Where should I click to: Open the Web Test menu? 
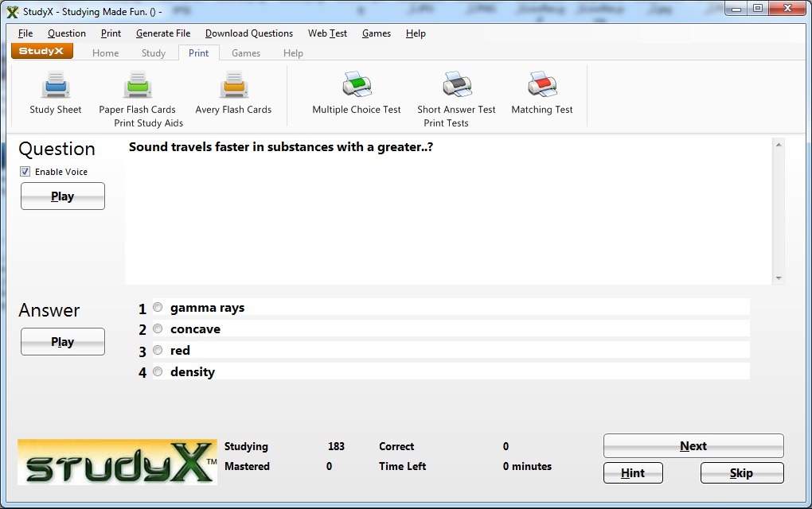[328, 33]
